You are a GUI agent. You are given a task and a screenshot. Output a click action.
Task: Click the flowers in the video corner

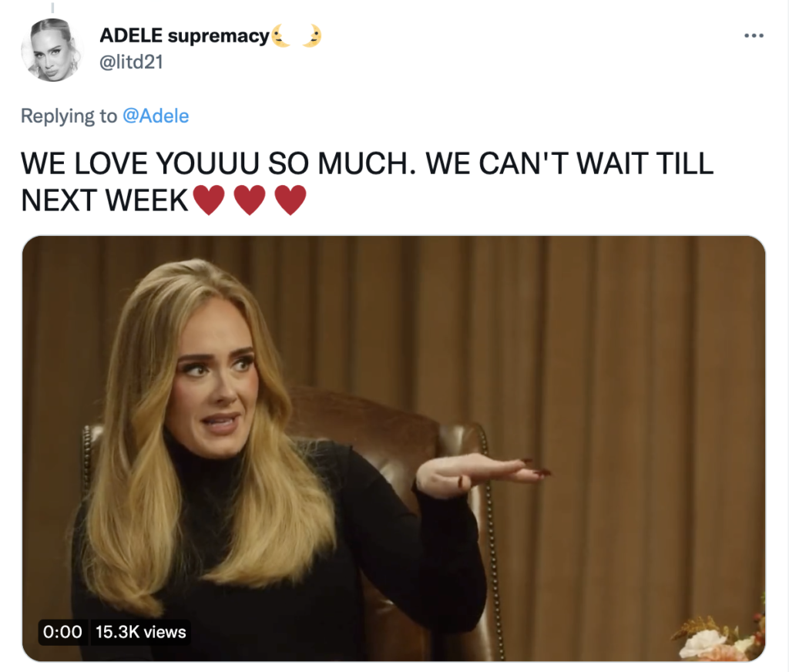pos(720,638)
